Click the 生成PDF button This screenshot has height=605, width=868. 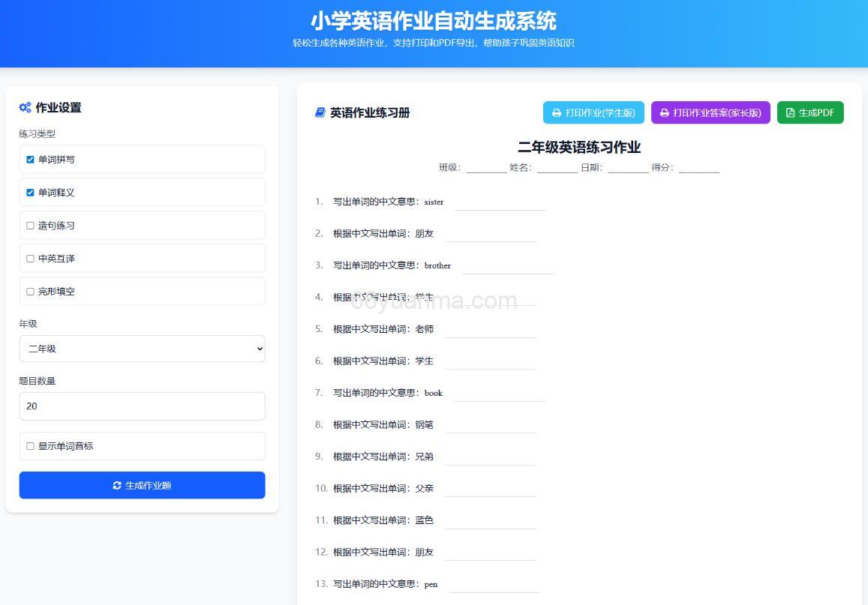(810, 112)
